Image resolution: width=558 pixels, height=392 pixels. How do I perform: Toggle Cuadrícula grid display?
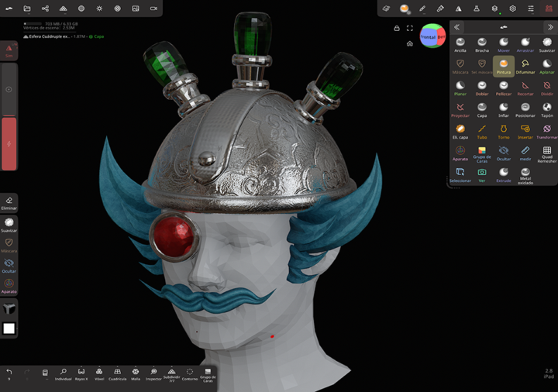pos(117,374)
